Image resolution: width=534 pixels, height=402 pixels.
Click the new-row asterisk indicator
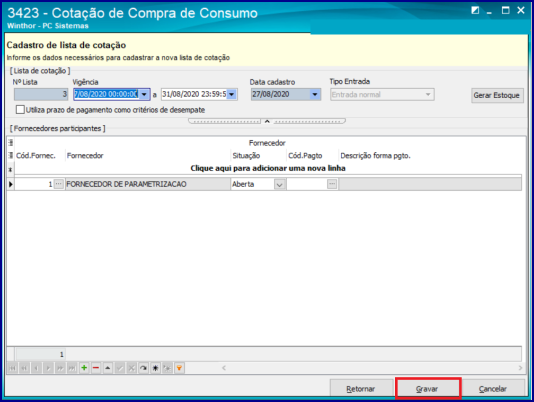[11, 169]
